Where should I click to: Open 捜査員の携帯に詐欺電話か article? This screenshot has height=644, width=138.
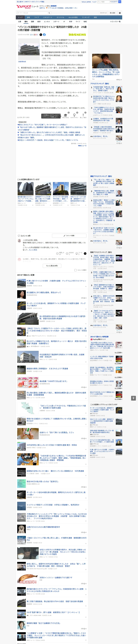click(47, 368)
